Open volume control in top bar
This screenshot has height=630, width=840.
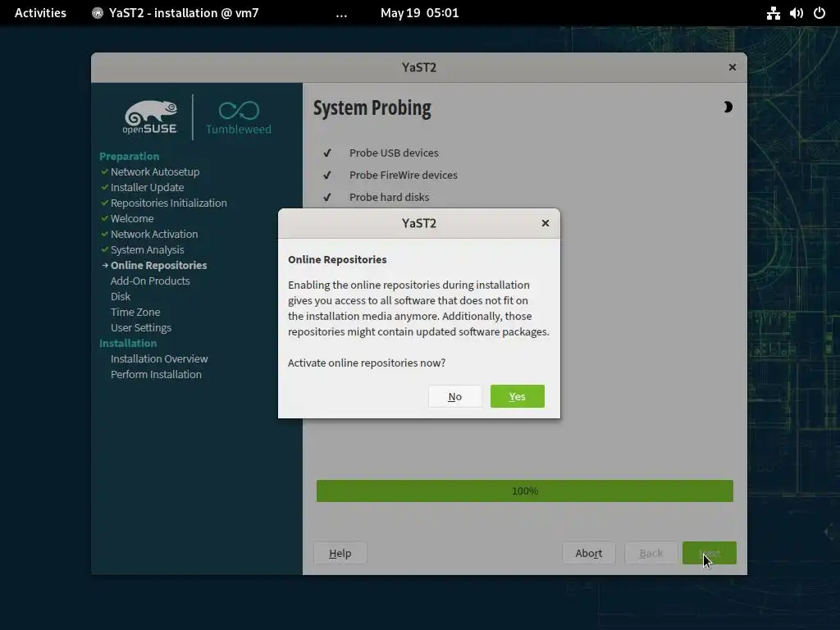796,13
